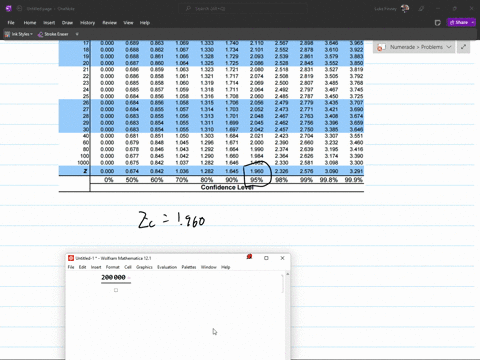
Task: Open the Mathematica File menu
Action: pyautogui.click(x=71, y=267)
